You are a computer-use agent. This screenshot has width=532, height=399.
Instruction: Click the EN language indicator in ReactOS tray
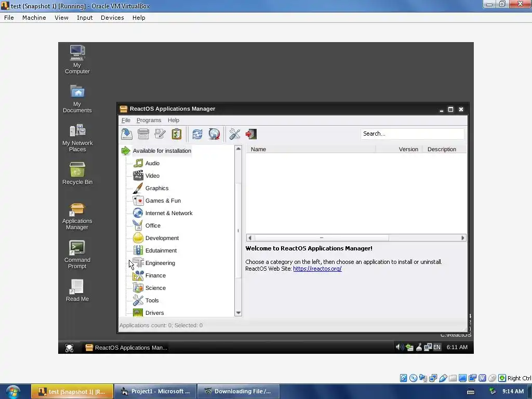(x=437, y=347)
